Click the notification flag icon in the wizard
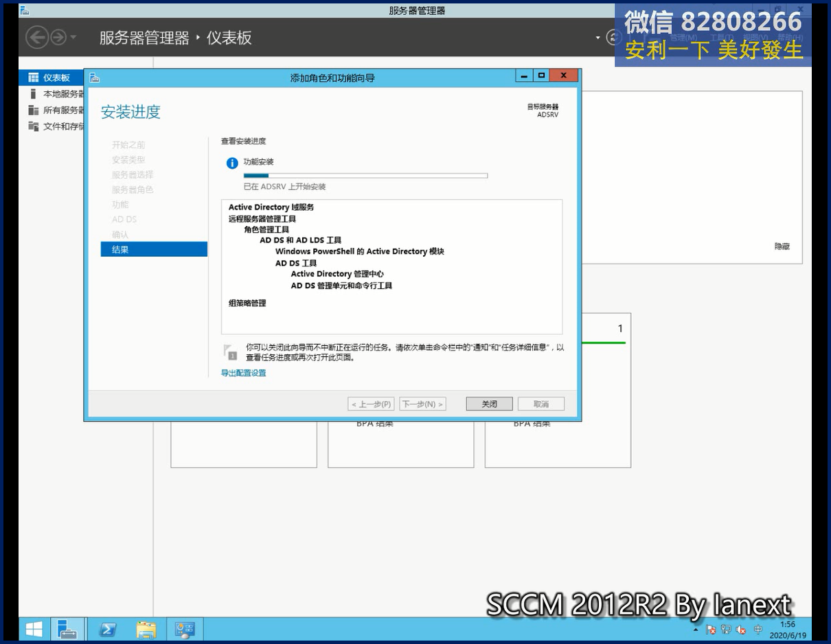The image size is (831, 644). click(231, 352)
